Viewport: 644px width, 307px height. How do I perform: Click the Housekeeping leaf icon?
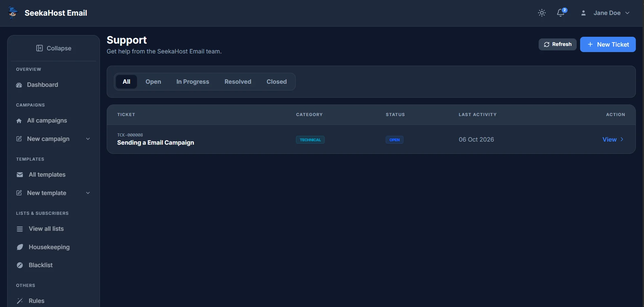pos(20,247)
